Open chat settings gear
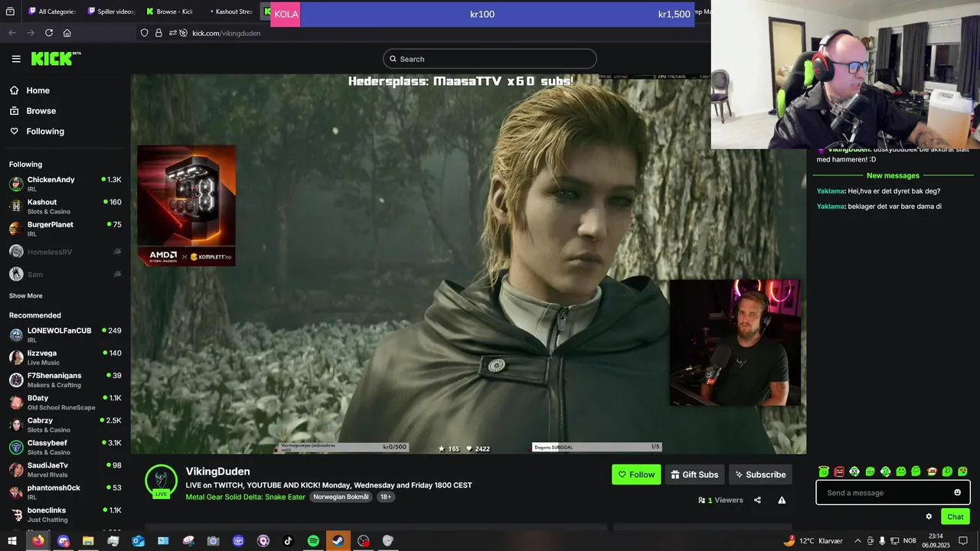Image resolution: width=980 pixels, height=551 pixels. (x=929, y=517)
